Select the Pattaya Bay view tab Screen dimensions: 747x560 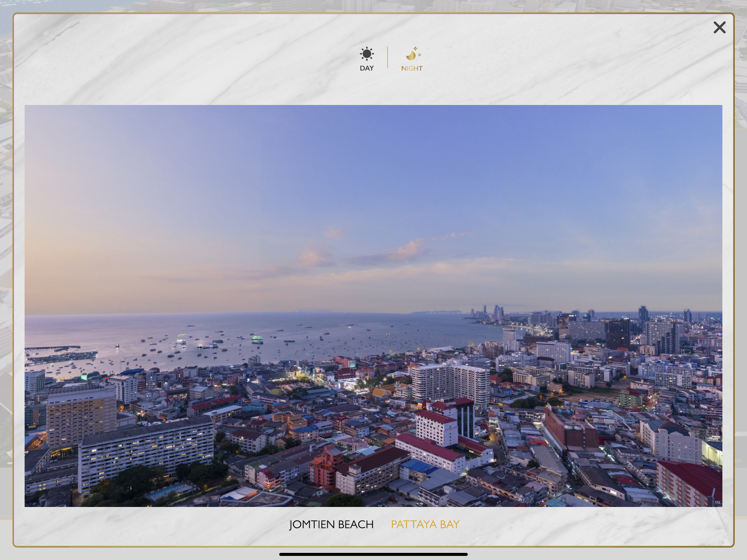click(x=425, y=524)
